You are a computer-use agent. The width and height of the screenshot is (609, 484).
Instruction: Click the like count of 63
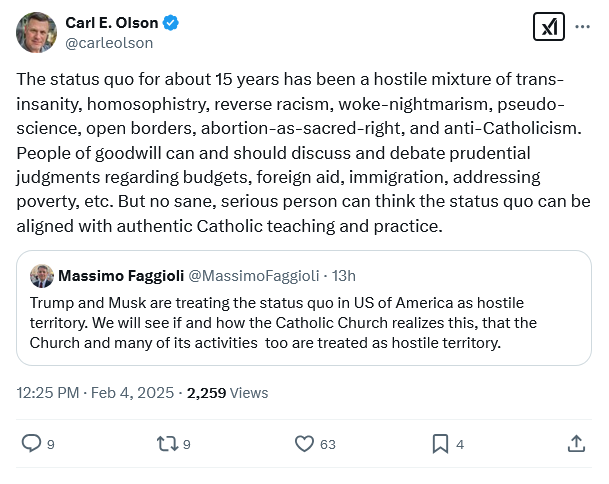click(x=327, y=444)
